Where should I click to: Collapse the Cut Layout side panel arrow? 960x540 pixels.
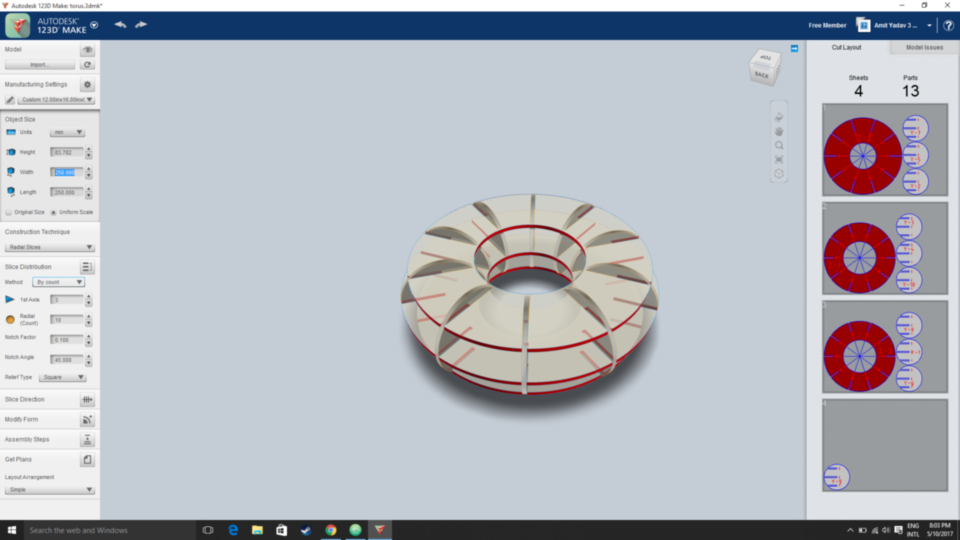794,48
